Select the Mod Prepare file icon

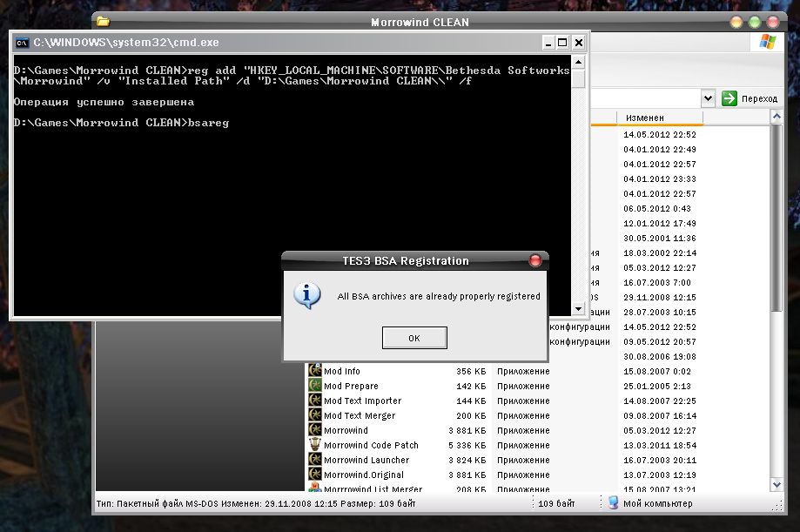(315, 386)
